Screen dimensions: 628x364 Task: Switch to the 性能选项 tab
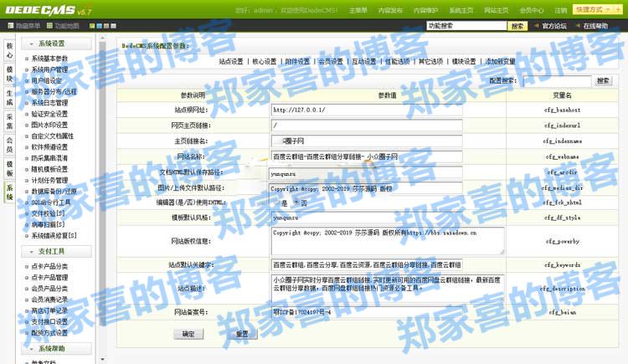point(397,61)
